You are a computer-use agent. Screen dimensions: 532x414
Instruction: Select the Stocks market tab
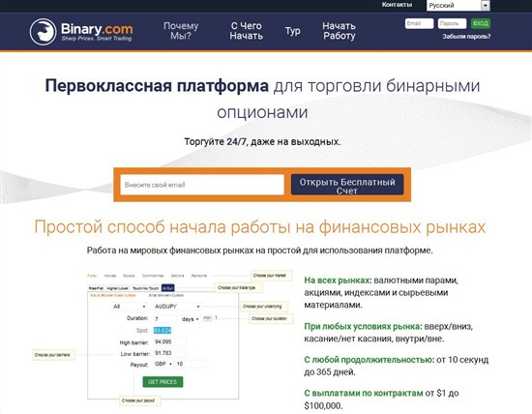click(x=129, y=276)
